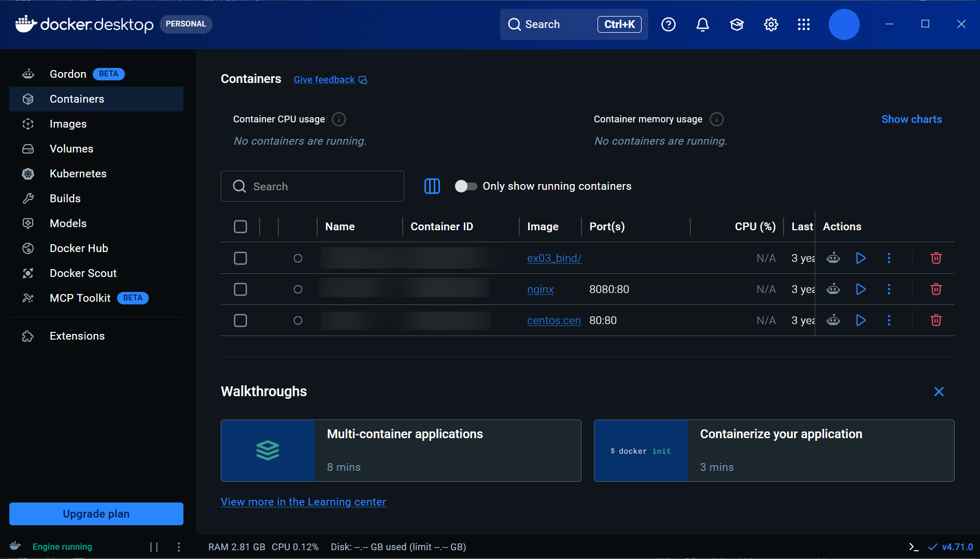The height and width of the screenshot is (559, 980).
Task: Open the nginx image link
Action: [541, 289]
